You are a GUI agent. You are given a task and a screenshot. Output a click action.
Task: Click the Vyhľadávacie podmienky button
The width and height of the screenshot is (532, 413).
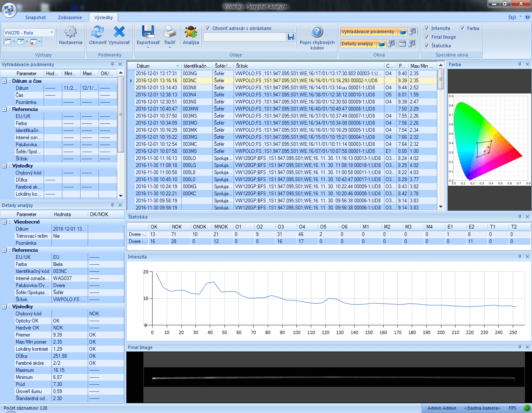pos(368,32)
